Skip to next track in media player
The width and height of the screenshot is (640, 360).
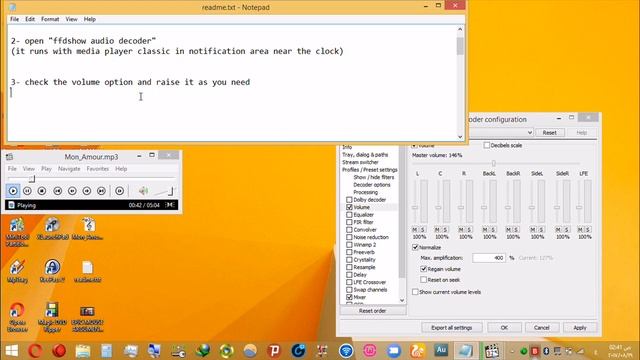click(x=101, y=191)
